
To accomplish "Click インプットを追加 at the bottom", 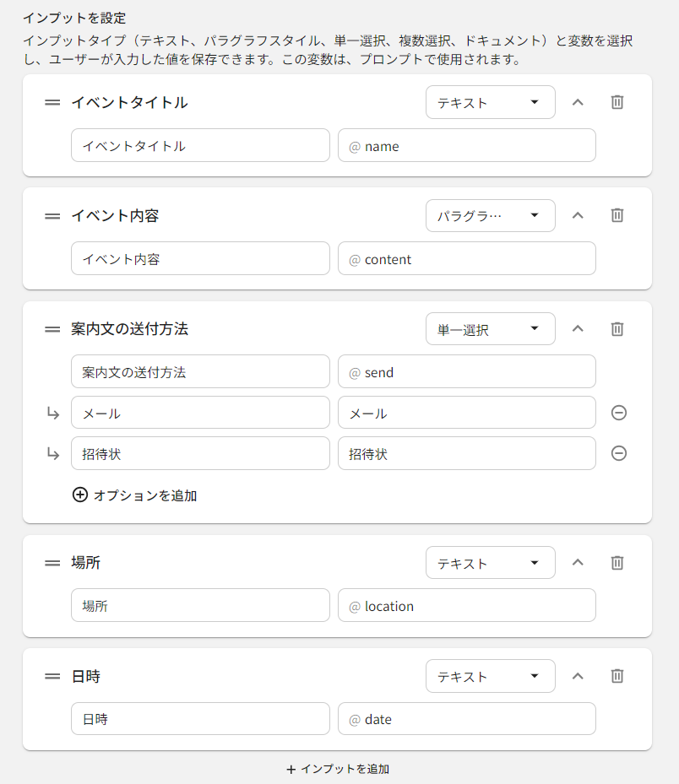I will pyautogui.click(x=338, y=769).
